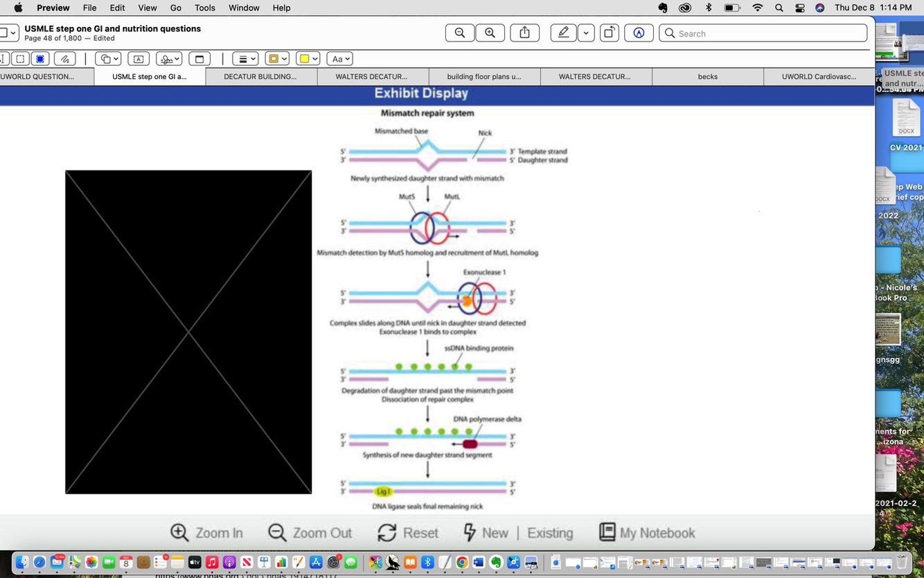
Task: Open Apple Music in the Dock
Action: pyautogui.click(x=212, y=562)
